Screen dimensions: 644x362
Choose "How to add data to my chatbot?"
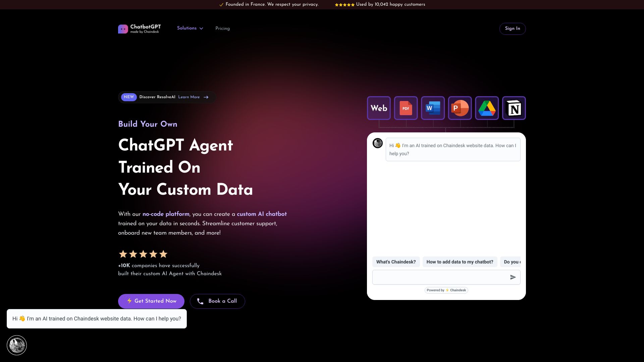460,262
